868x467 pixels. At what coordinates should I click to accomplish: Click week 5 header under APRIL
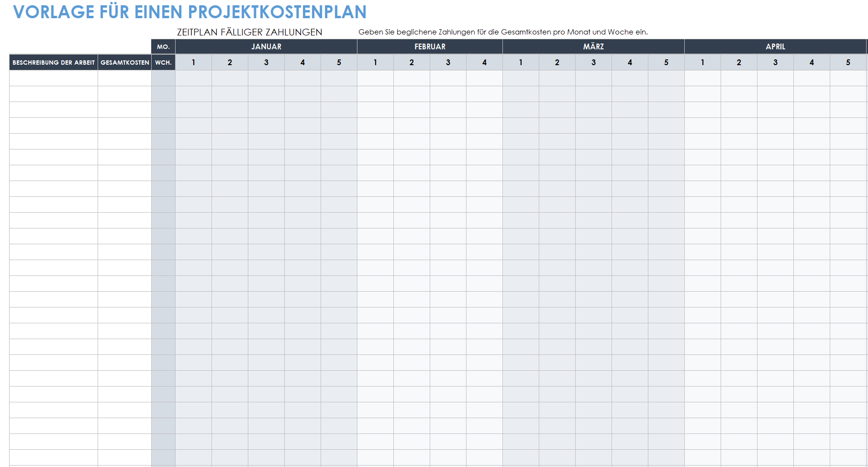848,62
